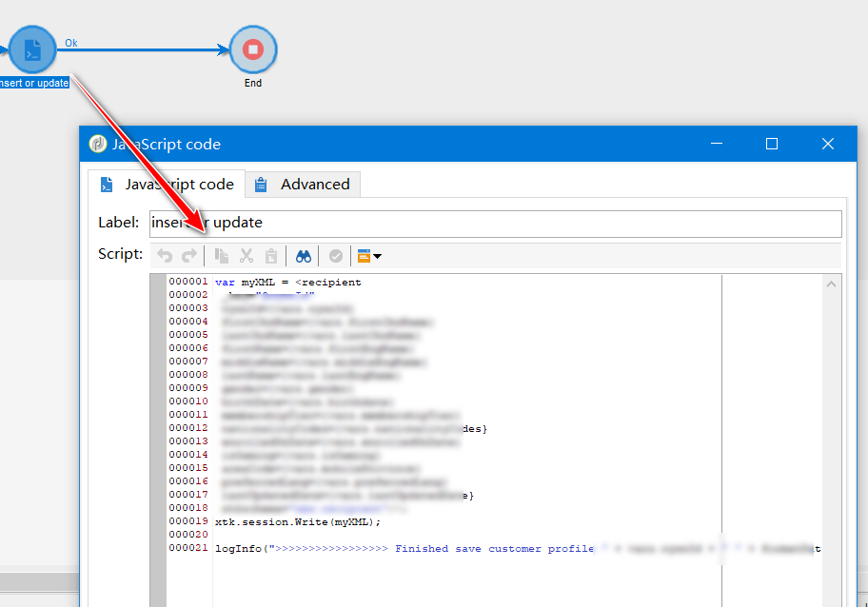Screen dimensions: 868x607
Task: Select the Copy icon in the script toolbar
Action: coord(222,255)
